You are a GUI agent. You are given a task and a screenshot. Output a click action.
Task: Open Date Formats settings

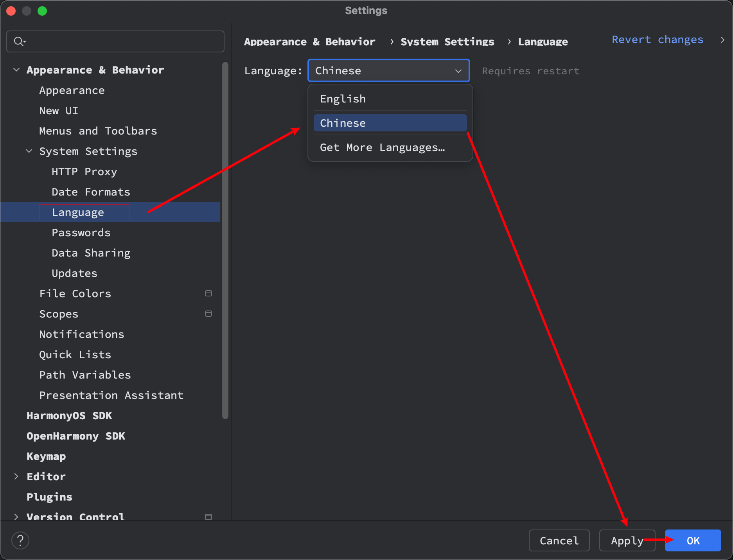coord(91,192)
